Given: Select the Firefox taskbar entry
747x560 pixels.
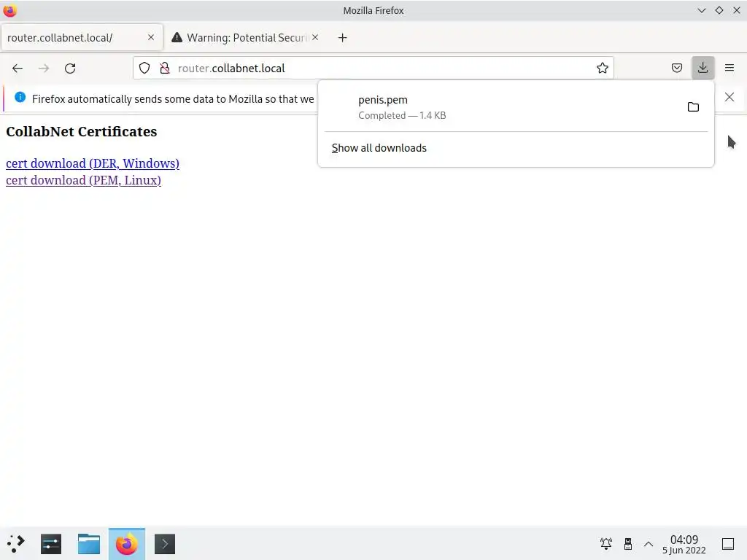Looking at the screenshot, I should point(127,544).
